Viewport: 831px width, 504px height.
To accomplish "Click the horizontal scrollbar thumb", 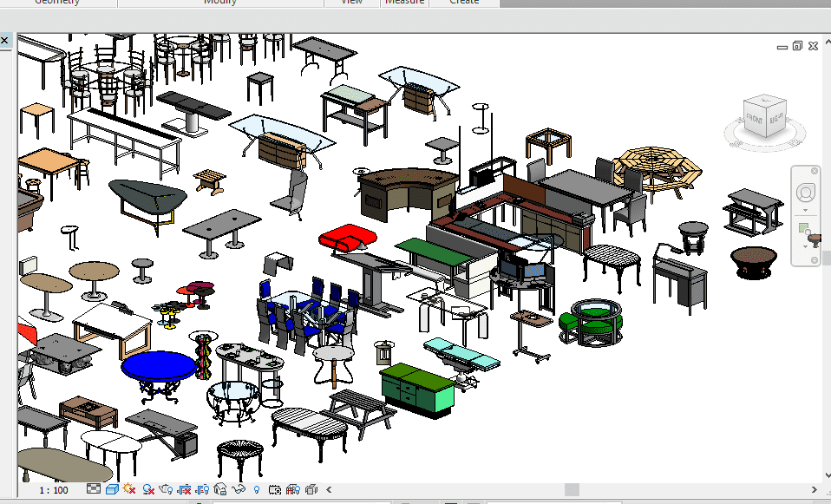I will (x=573, y=490).
